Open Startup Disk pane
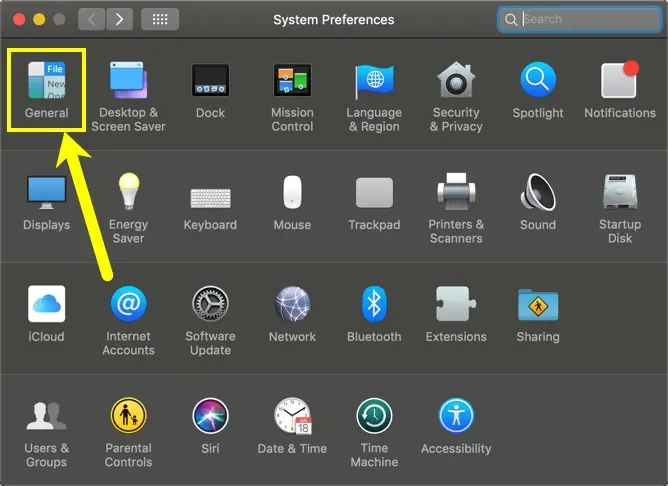668x486 pixels. pyautogui.click(x=620, y=208)
